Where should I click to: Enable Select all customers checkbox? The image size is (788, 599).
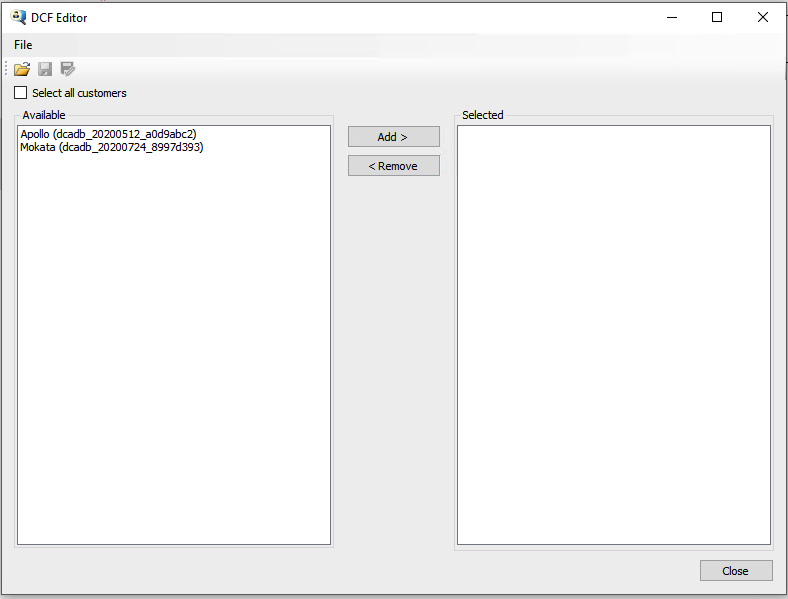click(x=21, y=92)
